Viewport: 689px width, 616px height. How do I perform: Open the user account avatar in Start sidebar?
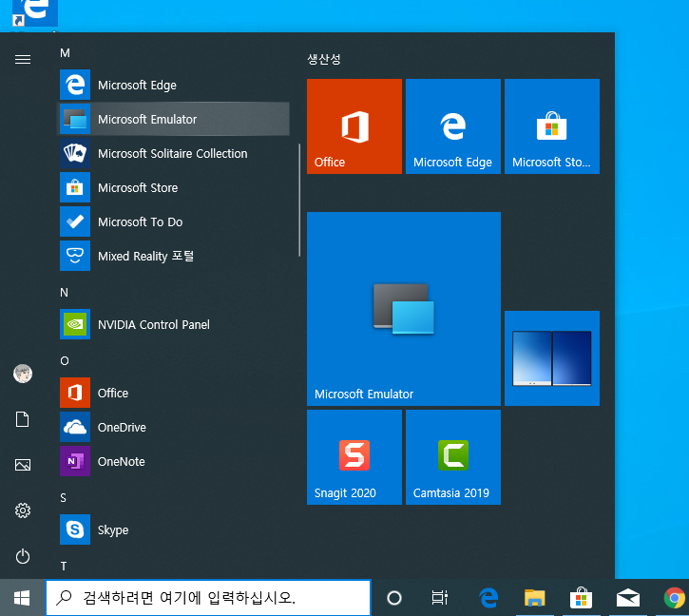[x=23, y=374]
